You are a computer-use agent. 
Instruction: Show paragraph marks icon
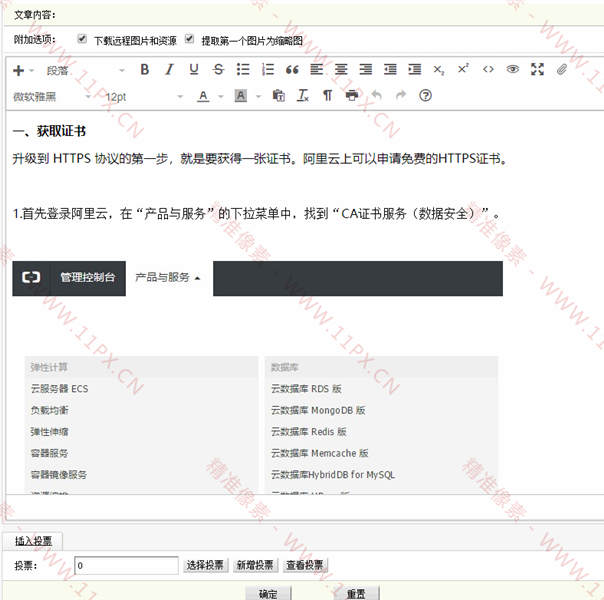point(327,96)
